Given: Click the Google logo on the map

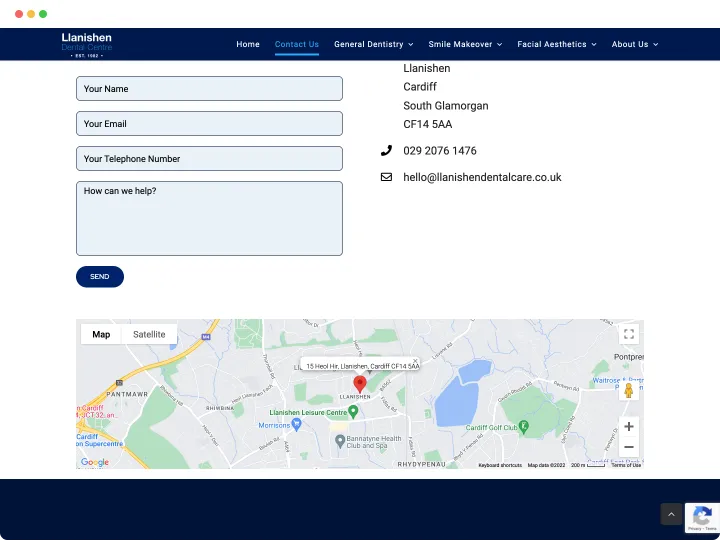Looking at the screenshot, I should 95,462.
